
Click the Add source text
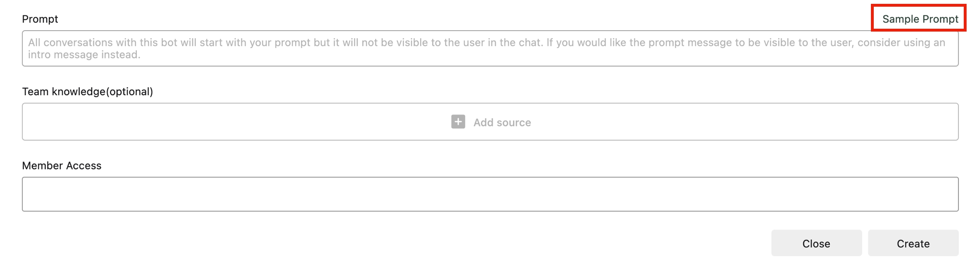pos(502,122)
